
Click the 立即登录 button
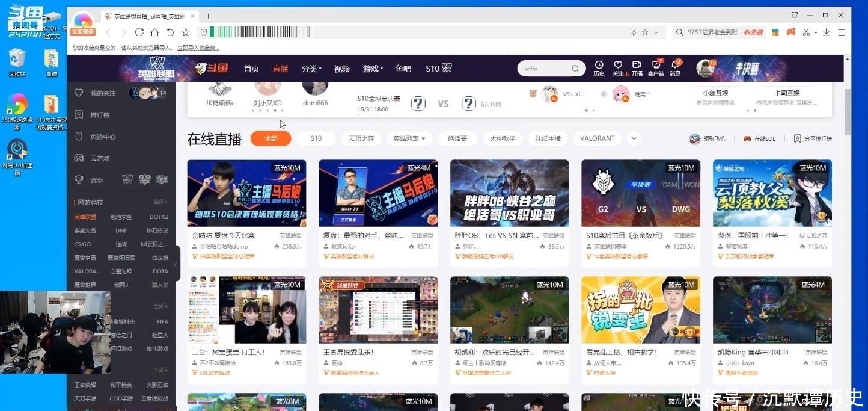click(83, 31)
